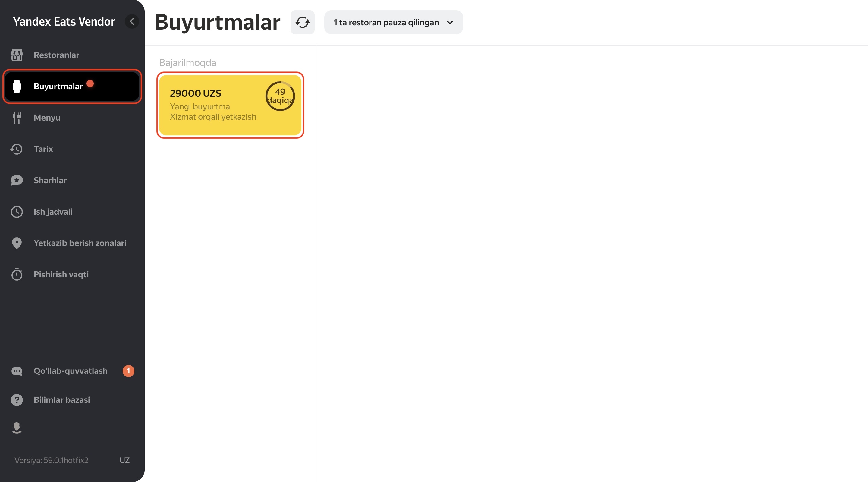Click the Ish jadvali clock icon
Viewport: 868px width, 482px height.
[17, 212]
